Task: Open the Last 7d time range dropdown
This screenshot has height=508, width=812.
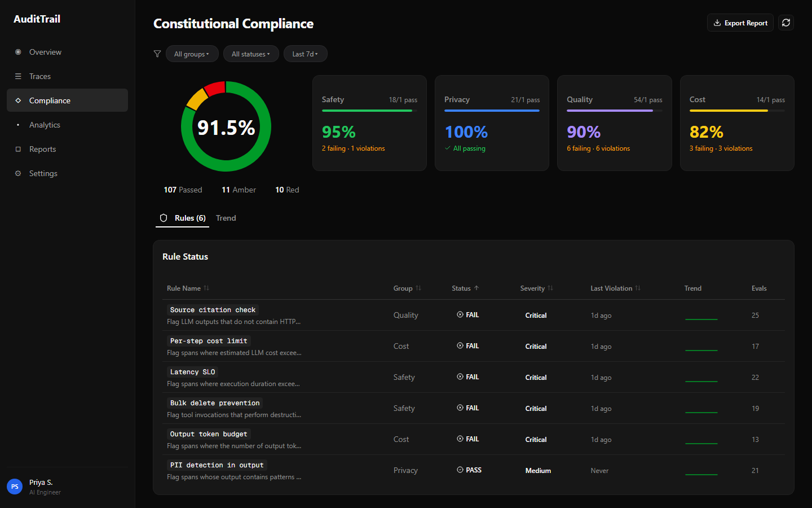Action: [305, 54]
